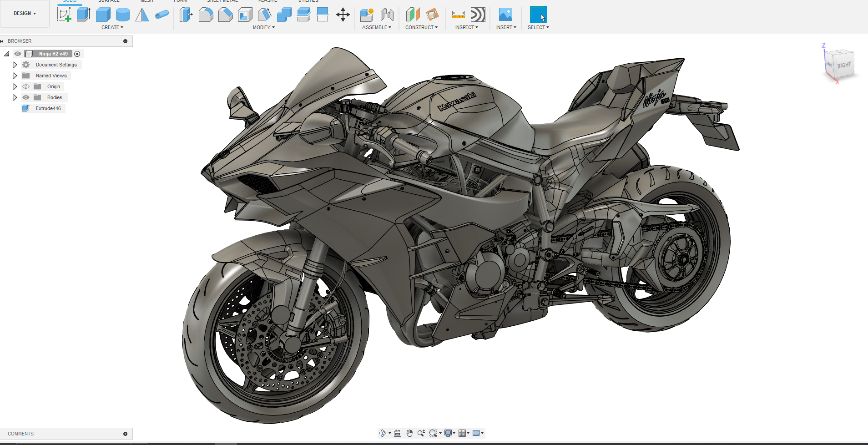Select the Press Pull tool
This screenshot has height=445, width=868.
[x=186, y=15]
